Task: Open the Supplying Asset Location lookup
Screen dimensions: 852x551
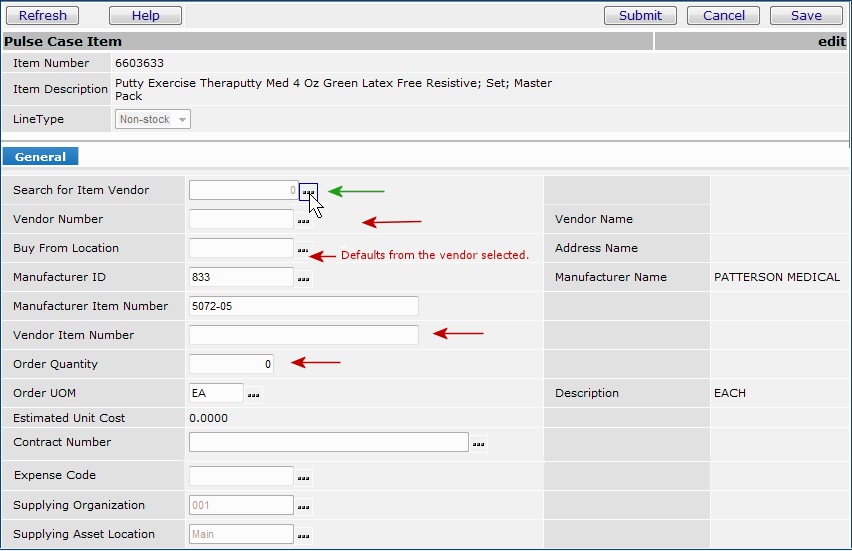Action: pyautogui.click(x=303, y=535)
